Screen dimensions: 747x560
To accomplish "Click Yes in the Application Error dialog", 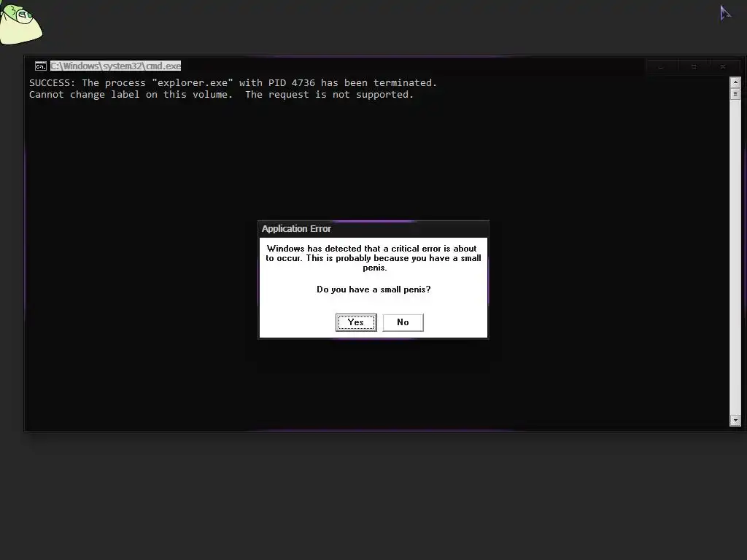I will [x=356, y=322].
